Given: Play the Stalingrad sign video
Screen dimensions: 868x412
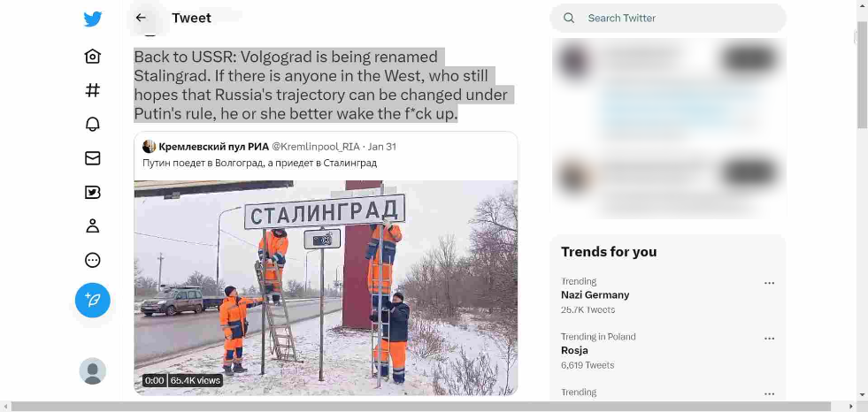Looking at the screenshot, I should 326,287.
